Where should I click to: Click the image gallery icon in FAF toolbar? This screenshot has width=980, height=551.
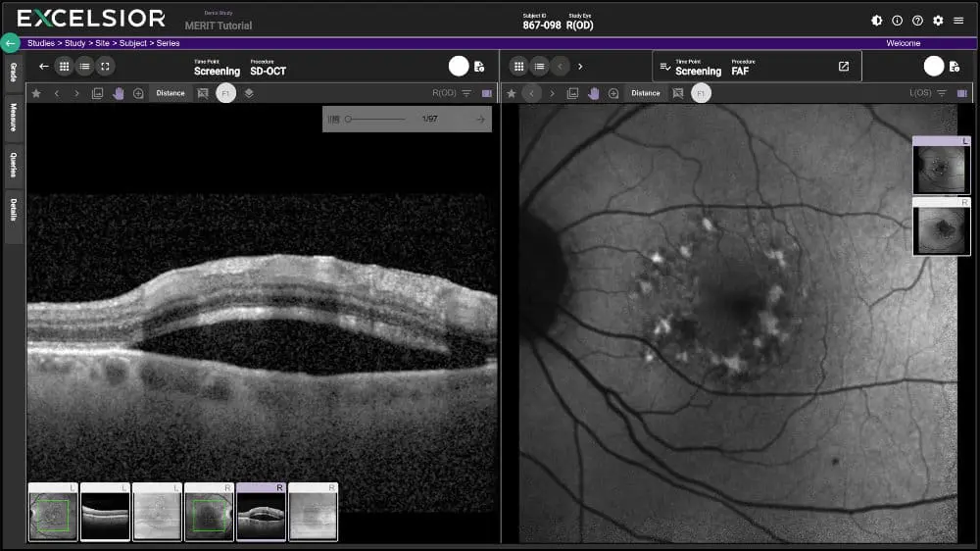572,93
